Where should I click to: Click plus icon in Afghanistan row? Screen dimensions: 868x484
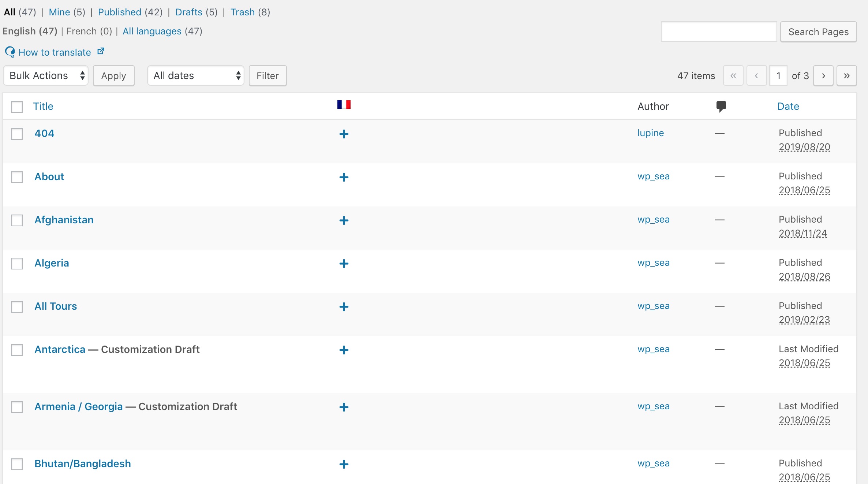point(344,220)
